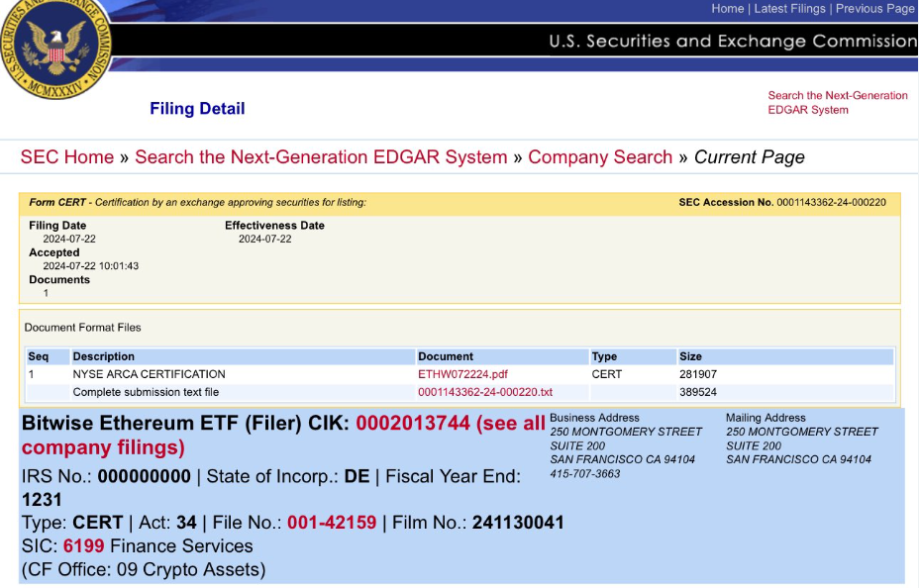This screenshot has height=588, width=919.
Task: Click the Document column header
Action: 446,356
